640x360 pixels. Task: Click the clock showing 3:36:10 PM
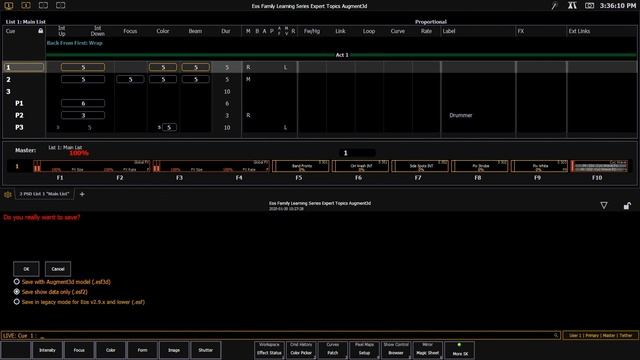click(x=618, y=6)
